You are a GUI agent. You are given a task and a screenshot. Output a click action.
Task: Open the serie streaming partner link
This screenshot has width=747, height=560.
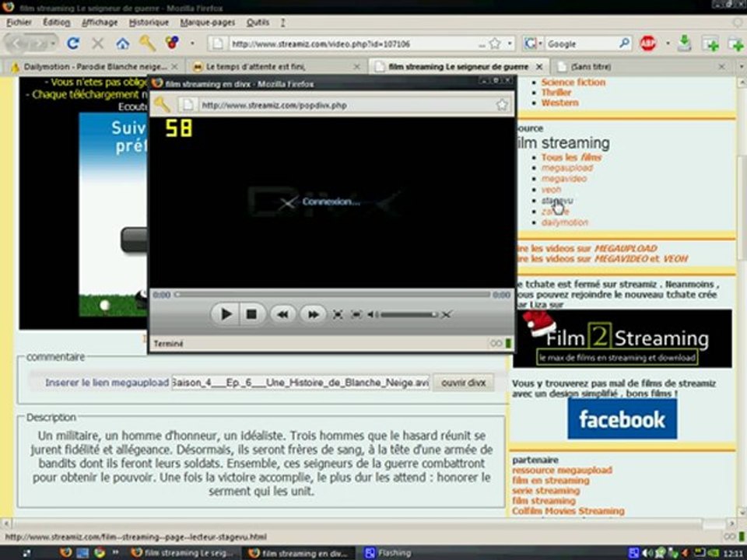pyautogui.click(x=546, y=491)
